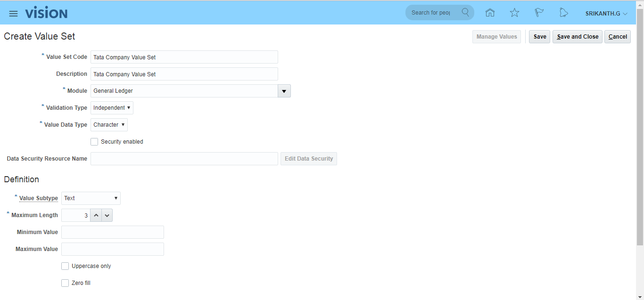Screen dimensions: 644x300
Task: Open the hamburger navigator menu
Action: [13, 14]
